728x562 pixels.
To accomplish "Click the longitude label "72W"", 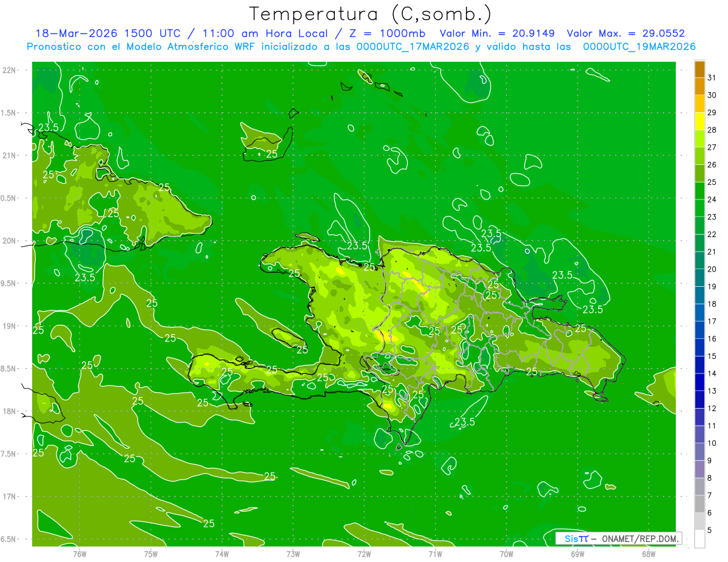I will pos(364,553).
